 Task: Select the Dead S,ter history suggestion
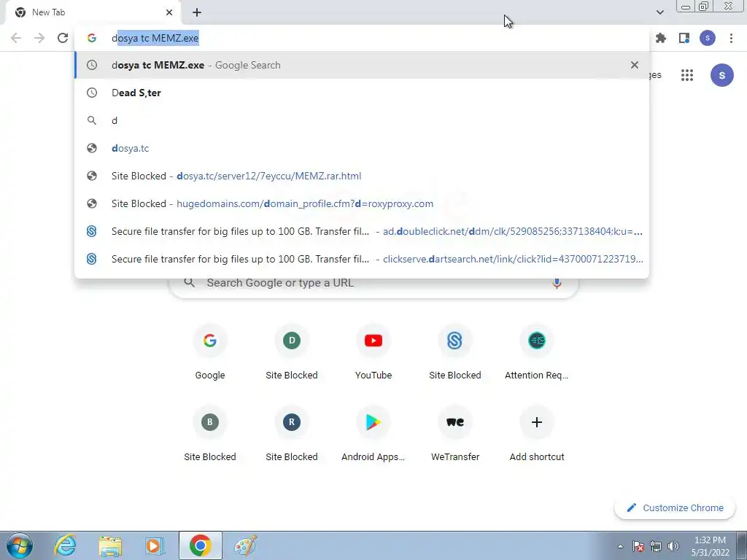[x=362, y=93]
